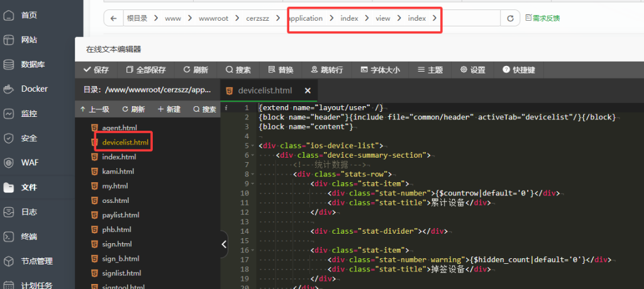
Task: Click 全部保存 to save all files
Action: pos(146,70)
